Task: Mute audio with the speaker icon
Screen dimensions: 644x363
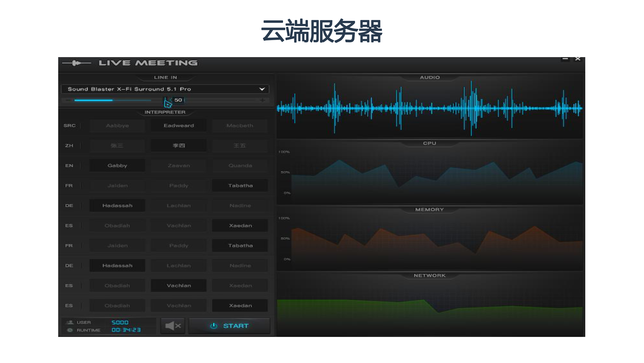Action: [x=173, y=326]
